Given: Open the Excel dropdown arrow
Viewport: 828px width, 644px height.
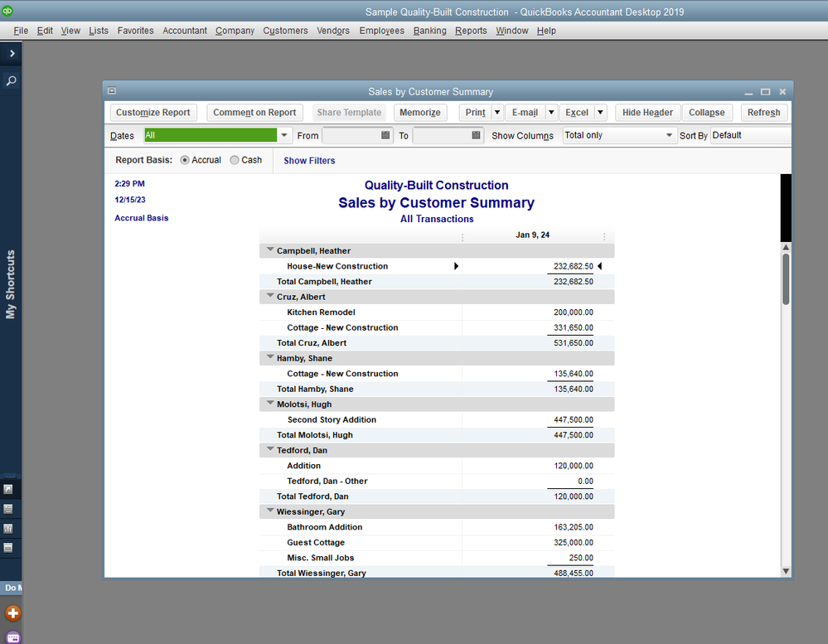Looking at the screenshot, I should (600, 113).
